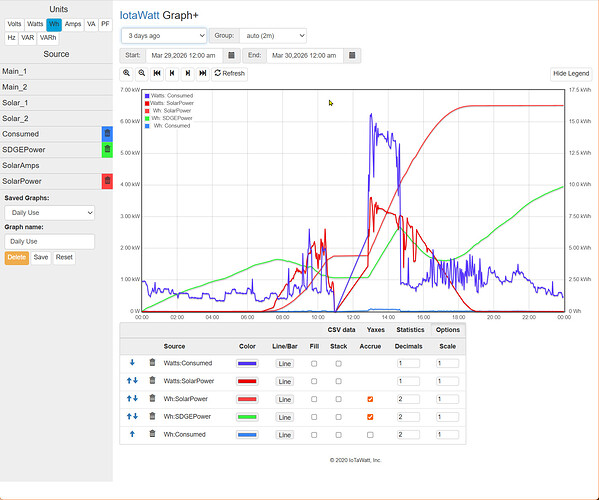This screenshot has height=500, width=599.
Task: Switch to the Options tab
Action: pos(448,330)
